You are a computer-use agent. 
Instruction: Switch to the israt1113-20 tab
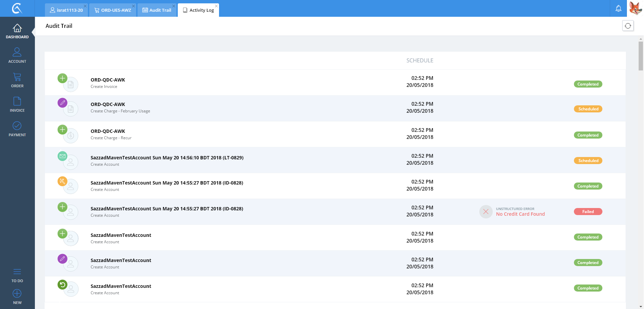click(67, 10)
